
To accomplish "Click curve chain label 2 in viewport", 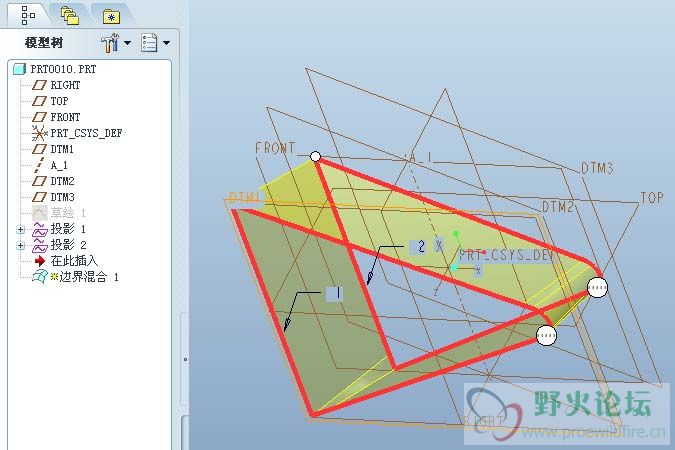I will point(418,247).
